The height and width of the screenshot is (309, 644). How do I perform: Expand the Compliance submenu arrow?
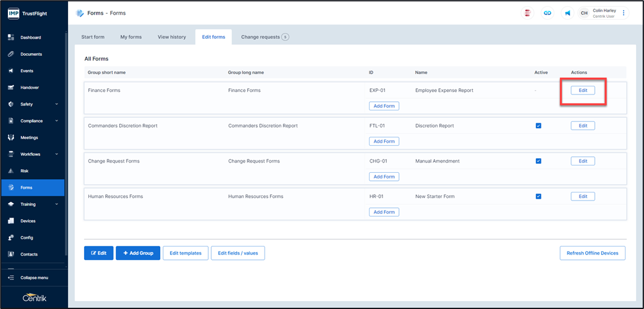(56, 121)
